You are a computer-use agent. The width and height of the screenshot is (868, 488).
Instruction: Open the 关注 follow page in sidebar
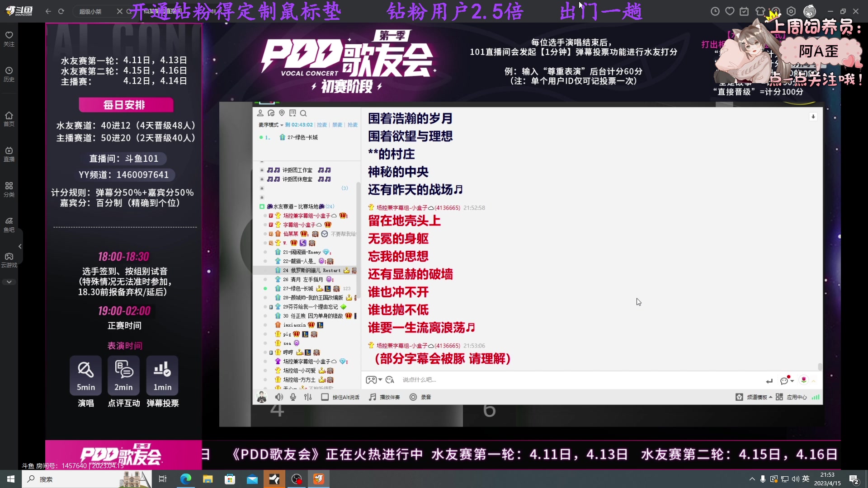(9, 39)
